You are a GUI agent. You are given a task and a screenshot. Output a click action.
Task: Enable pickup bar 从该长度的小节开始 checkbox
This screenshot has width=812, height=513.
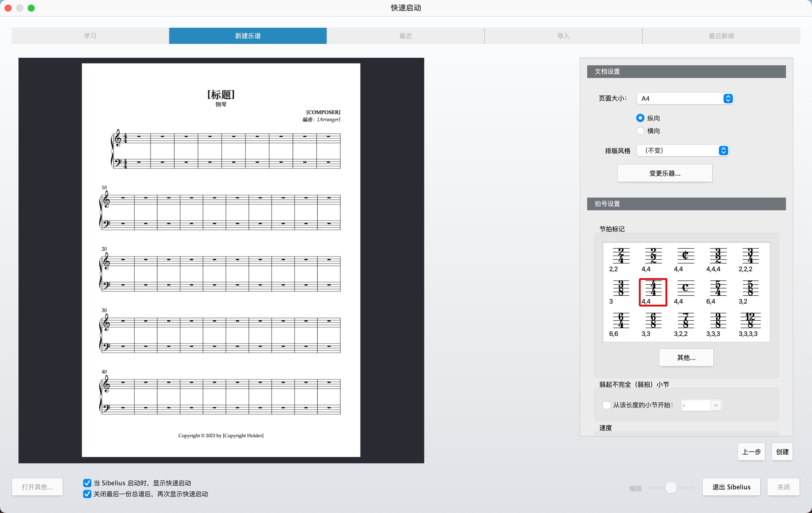pyautogui.click(x=606, y=405)
